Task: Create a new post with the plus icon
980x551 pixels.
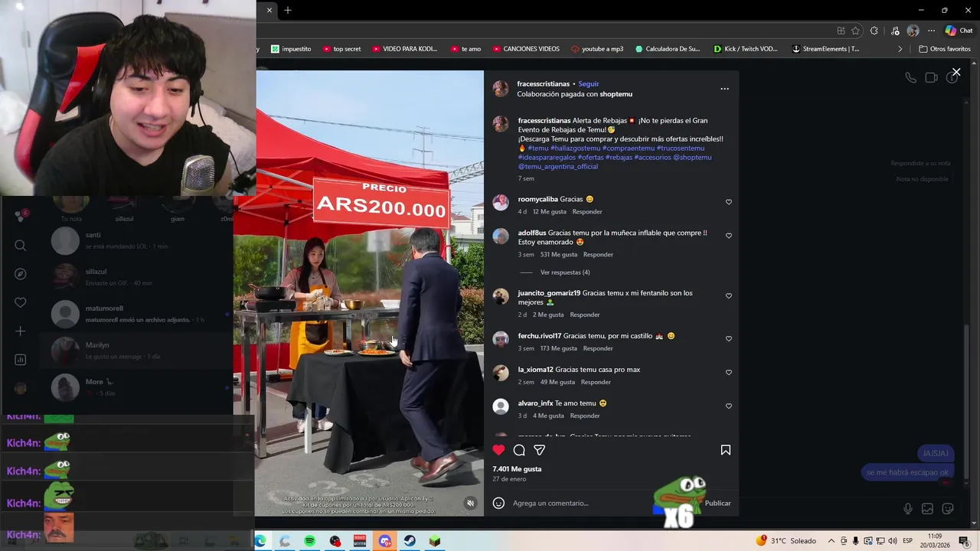Action: pyautogui.click(x=21, y=331)
